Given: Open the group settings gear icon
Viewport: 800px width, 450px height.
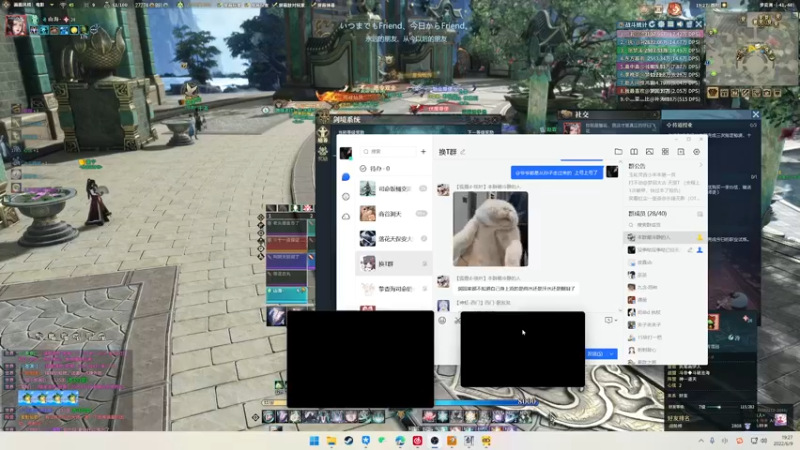Looking at the screenshot, I should pyautogui.click(x=696, y=152).
